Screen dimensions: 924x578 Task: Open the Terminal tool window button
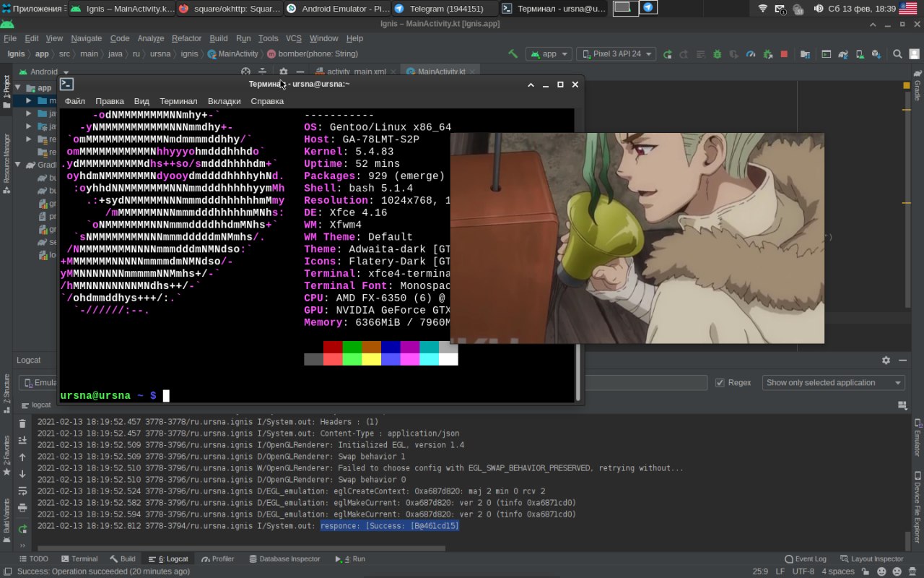pyautogui.click(x=79, y=559)
